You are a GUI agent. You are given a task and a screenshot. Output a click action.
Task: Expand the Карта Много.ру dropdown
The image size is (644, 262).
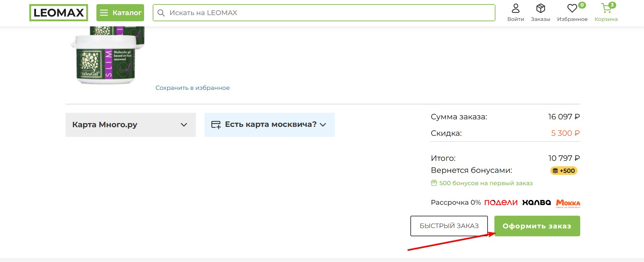[x=131, y=125]
